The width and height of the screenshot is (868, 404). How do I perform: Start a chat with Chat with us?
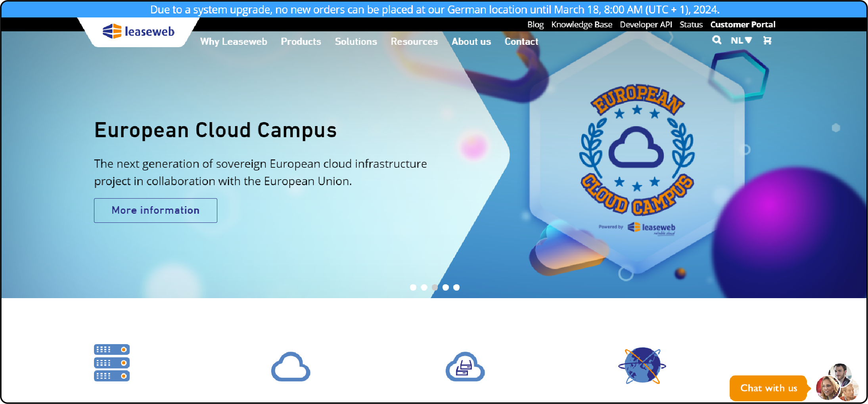coord(768,388)
